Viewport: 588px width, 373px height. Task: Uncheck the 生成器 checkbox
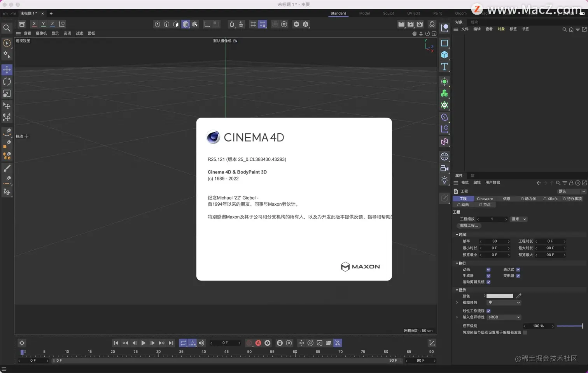(488, 276)
